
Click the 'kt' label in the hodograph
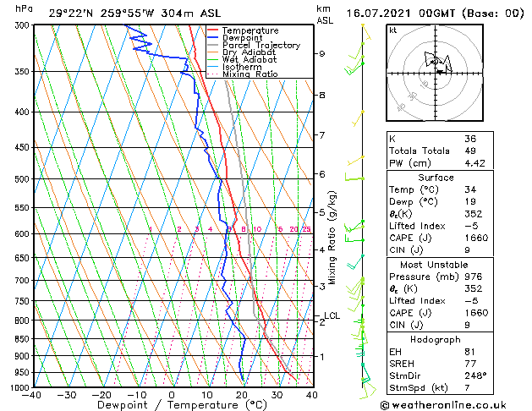393,30
